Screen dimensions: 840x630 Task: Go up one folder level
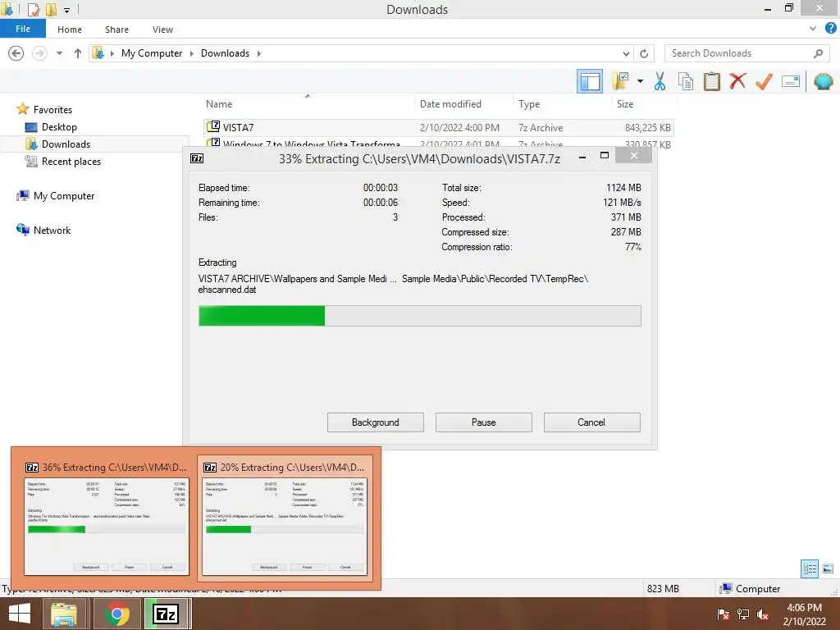(78, 53)
